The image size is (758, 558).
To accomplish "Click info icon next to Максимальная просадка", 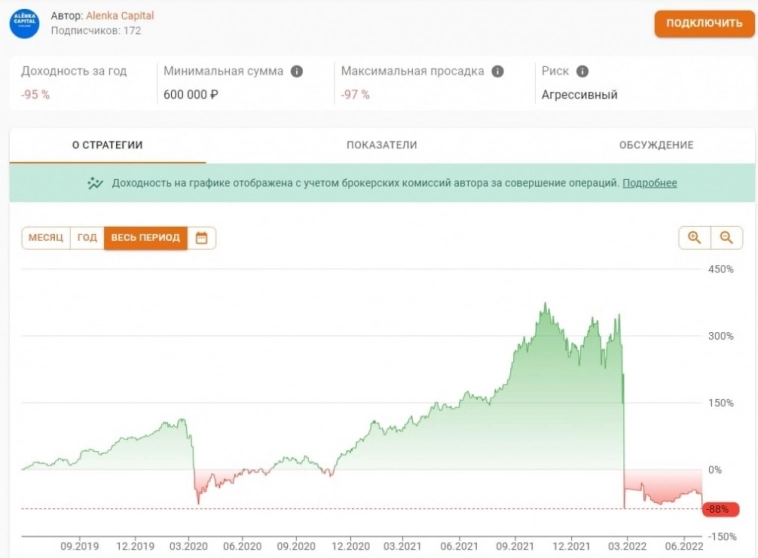I will 498,72.
